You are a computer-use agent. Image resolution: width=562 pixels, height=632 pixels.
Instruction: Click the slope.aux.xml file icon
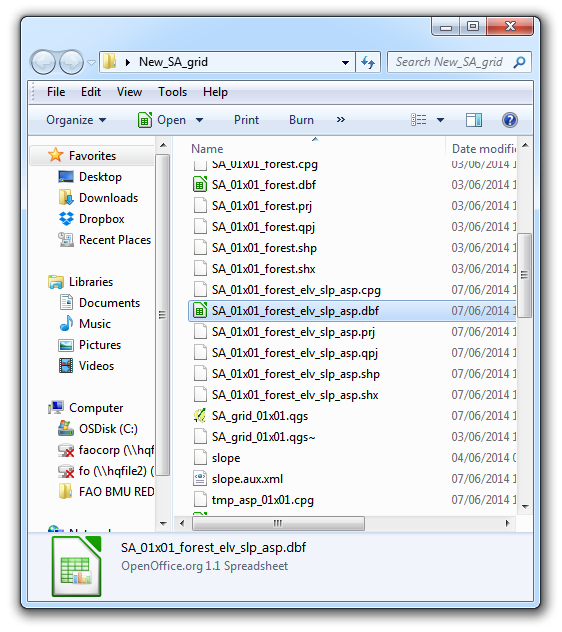pyautogui.click(x=200, y=478)
